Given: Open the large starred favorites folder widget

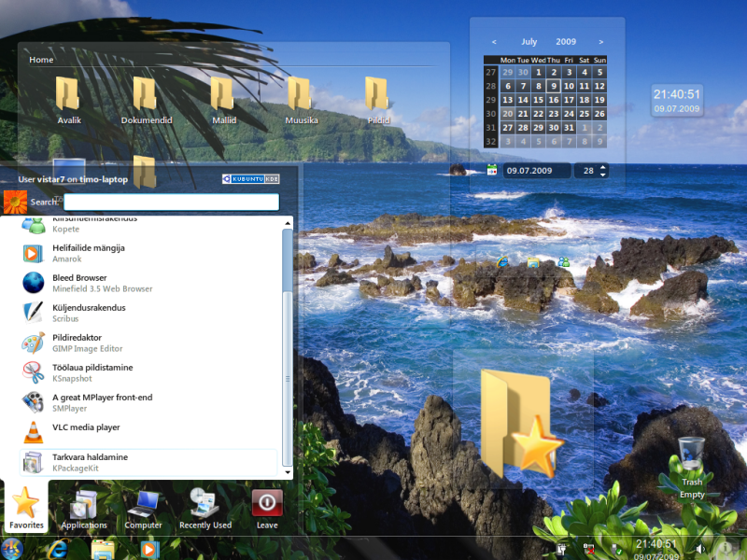Looking at the screenshot, I should 522,424.
